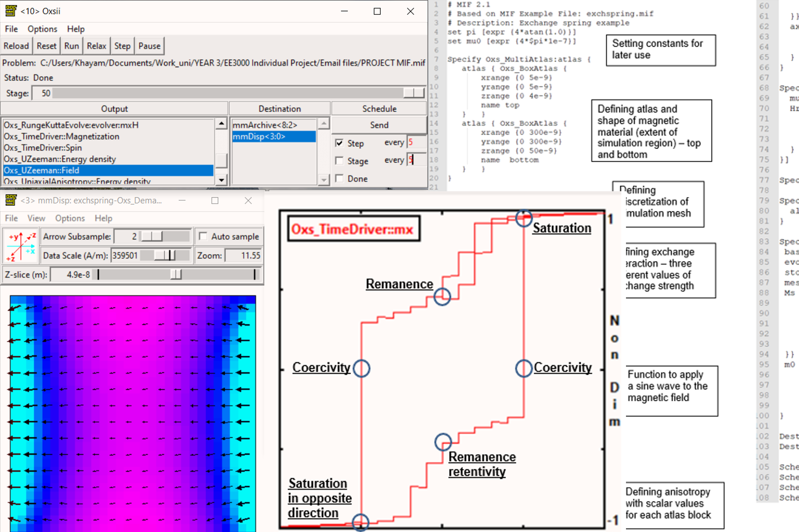Click the Arrow Subsample value field
This screenshot has height=532, width=799.
(x=126, y=236)
